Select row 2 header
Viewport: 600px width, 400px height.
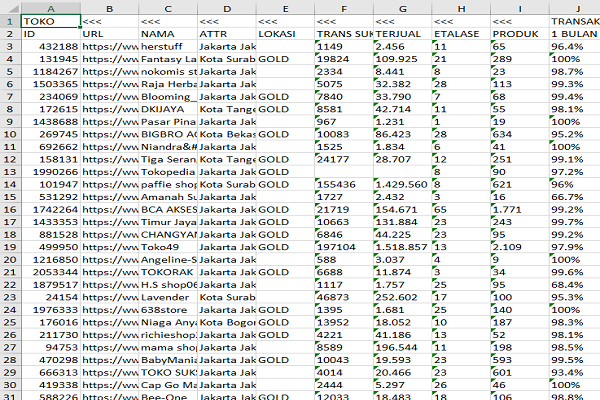[x=10, y=34]
